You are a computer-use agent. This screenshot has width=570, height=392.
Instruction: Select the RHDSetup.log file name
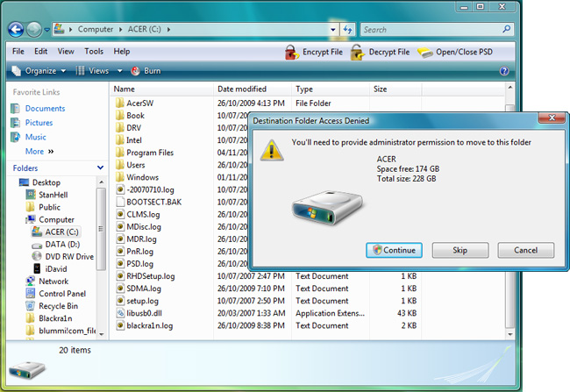click(x=151, y=276)
